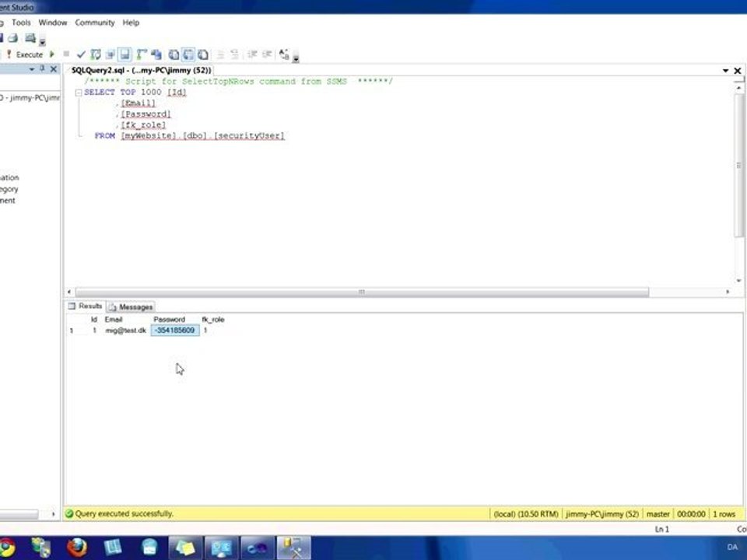Click the SQL Server Management Studio taskbar icon
This screenshot has width=747, height=560.
[x=293, y=548]
